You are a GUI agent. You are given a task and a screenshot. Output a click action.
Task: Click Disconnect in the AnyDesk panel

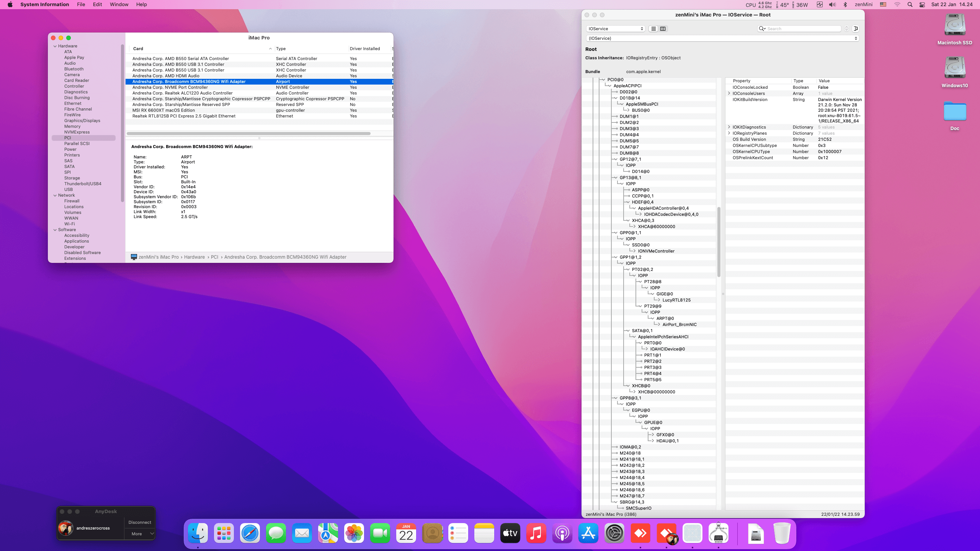[140, 522]
